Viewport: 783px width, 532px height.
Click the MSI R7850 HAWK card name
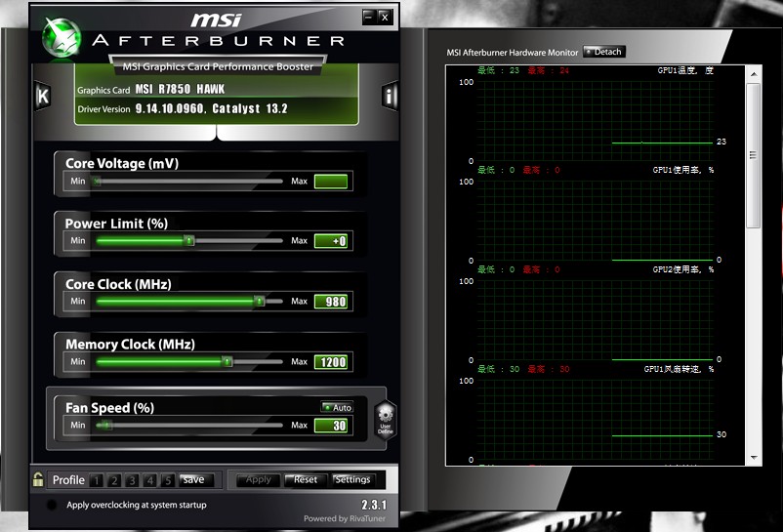point(180,90)
